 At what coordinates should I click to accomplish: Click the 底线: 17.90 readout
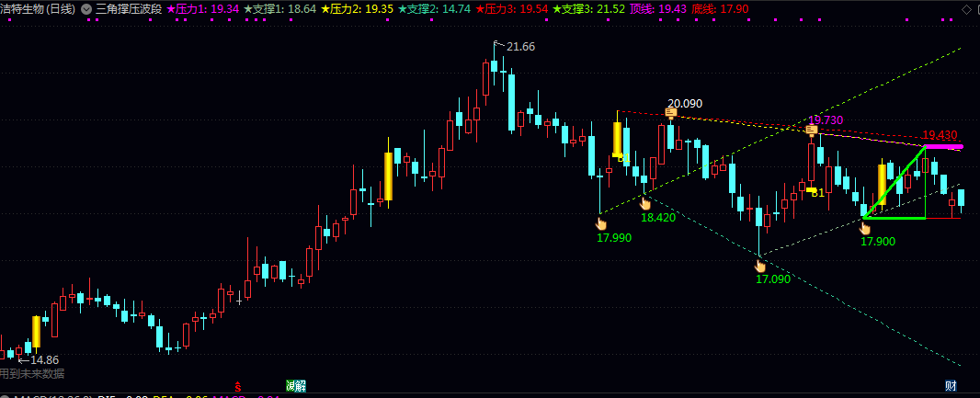(721, 9)
